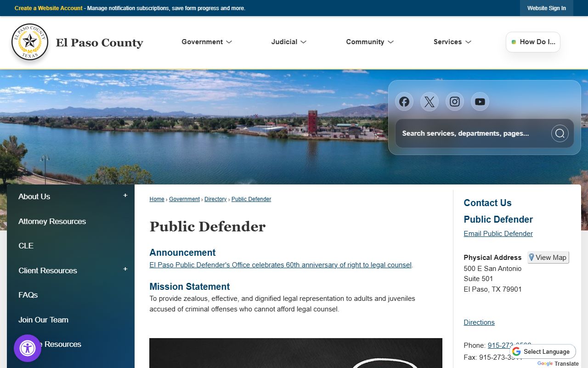Open the X (Twitter) social icon
Image resolution: width=588 pixels, height=368 pixels.
pos(430,102)
